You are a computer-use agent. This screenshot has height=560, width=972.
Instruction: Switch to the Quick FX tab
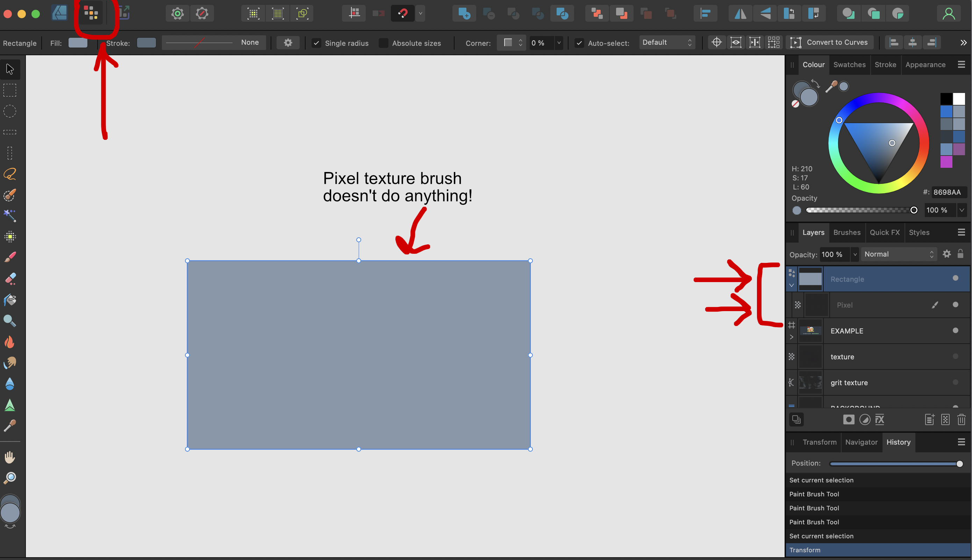click(884, 232)
